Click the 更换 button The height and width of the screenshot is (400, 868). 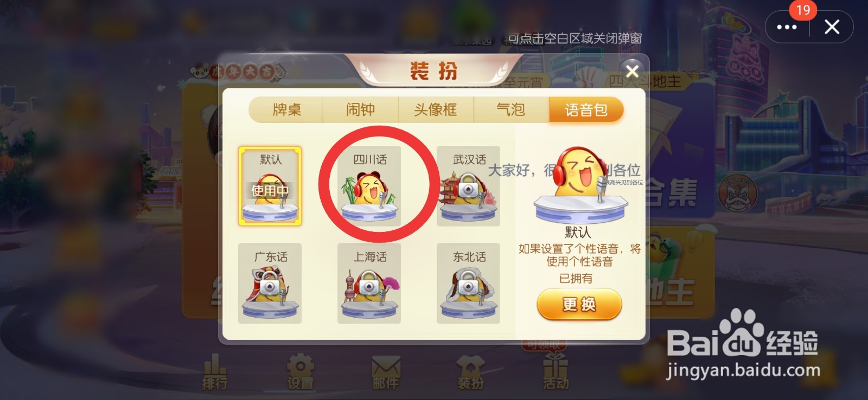tap(579, 304)
